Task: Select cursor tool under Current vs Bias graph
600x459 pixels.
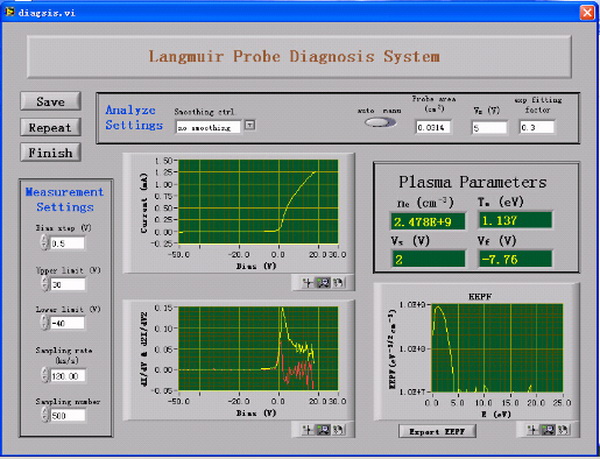Action: pyautogui.click(x=309, y=282)
